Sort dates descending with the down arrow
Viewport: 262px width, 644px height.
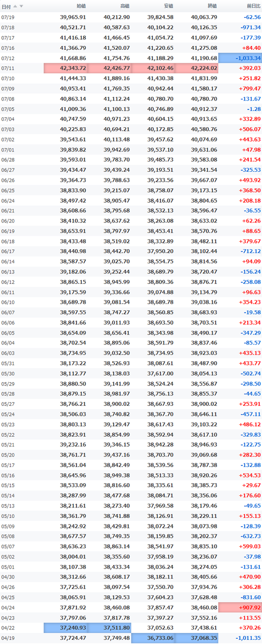click(x=21, y=6)
